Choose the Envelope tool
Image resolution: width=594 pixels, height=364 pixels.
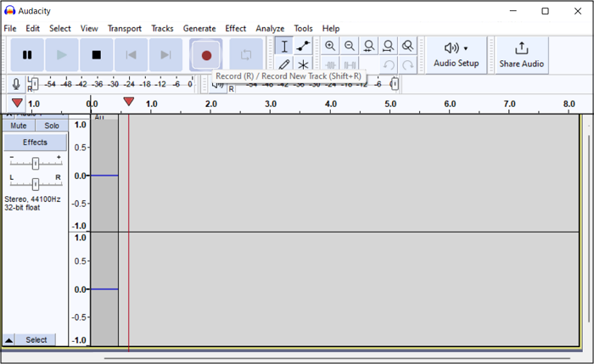coord(303,46)
